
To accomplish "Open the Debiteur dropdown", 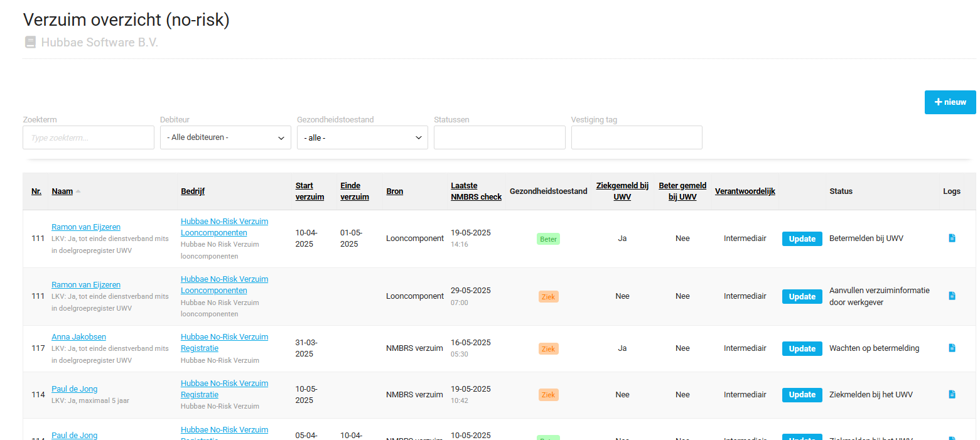I will click(x=225, y=137).
